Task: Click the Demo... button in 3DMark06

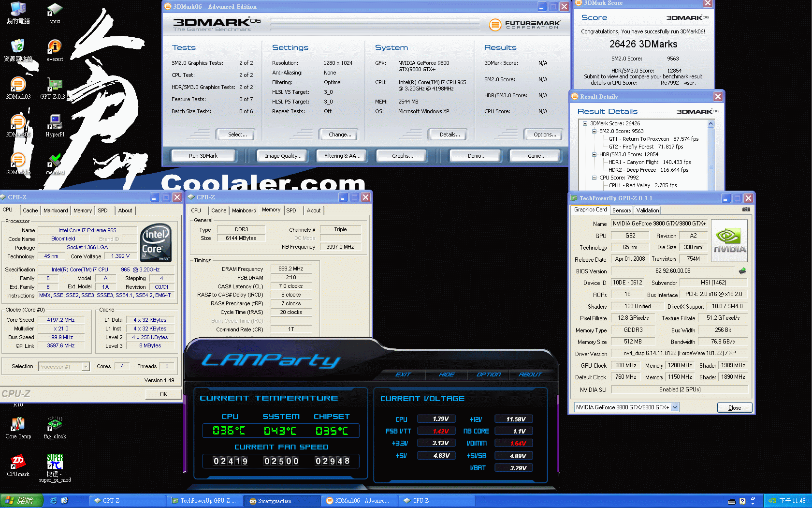Action: click(477, 156)
